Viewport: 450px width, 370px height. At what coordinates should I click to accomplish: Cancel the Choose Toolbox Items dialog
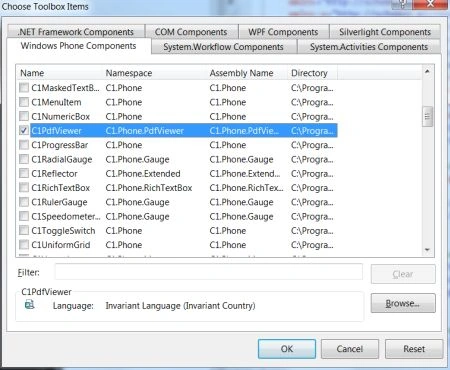click(x=350, y=349)
